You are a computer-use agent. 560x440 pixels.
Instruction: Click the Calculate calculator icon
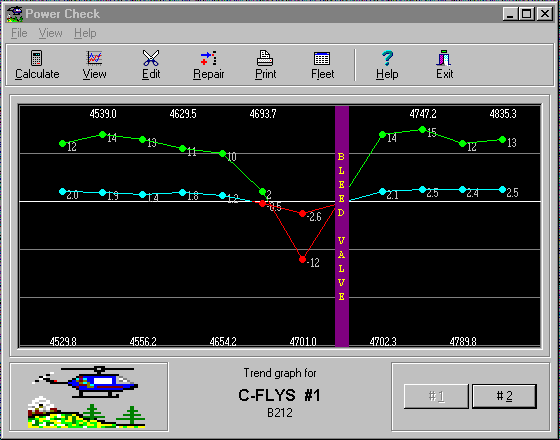point(37,58)
